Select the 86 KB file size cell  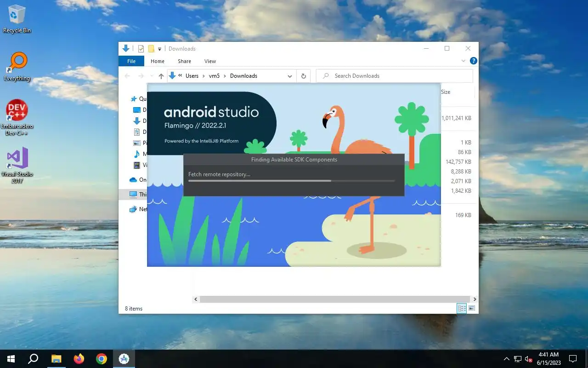(x=464, y=152)
